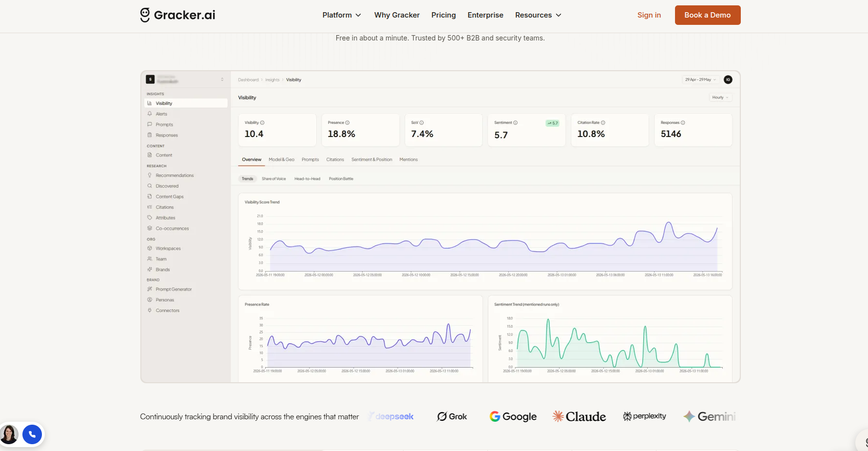The width and height of the screenshot is (868, 451).
Task: Click the support agent avatar
Action: pos(9,434)
